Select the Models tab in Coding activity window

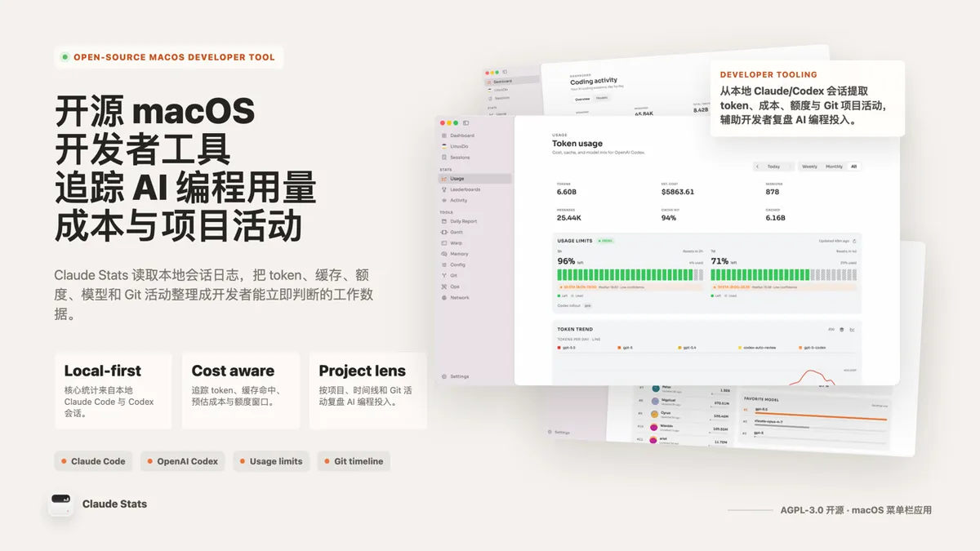pos(602,98)
